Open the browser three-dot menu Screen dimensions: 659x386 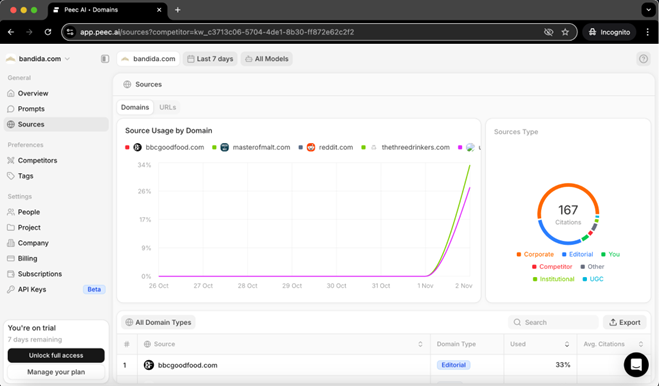[x=648, y=32]
